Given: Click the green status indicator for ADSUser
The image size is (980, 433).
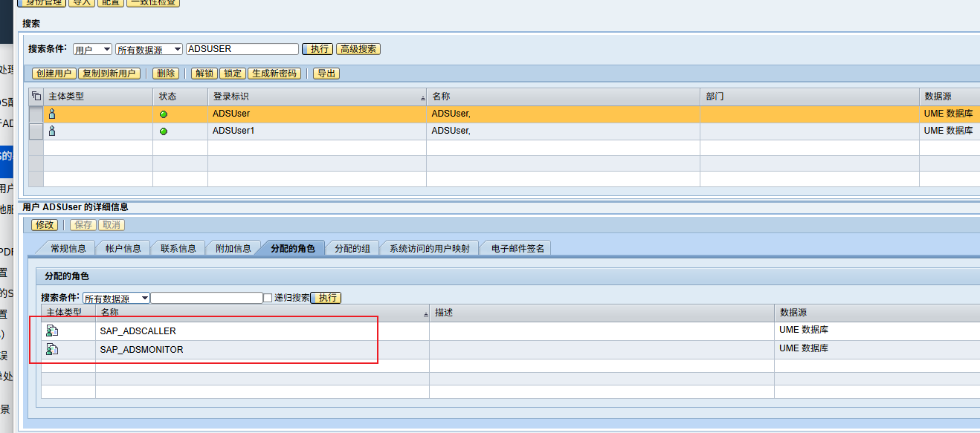Looking at the screenshot, I should click(x=164, y=114).
